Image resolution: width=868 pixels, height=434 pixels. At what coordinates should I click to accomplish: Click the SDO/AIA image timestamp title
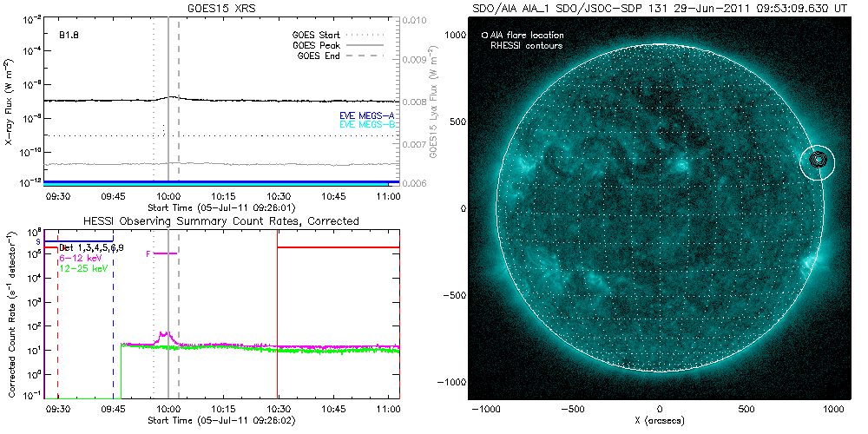click(x=660, y=7)
